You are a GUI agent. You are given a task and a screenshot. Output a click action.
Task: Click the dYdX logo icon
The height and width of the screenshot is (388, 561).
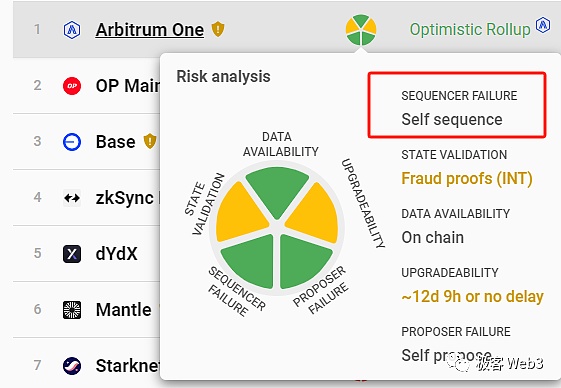[x=72, y=254]
